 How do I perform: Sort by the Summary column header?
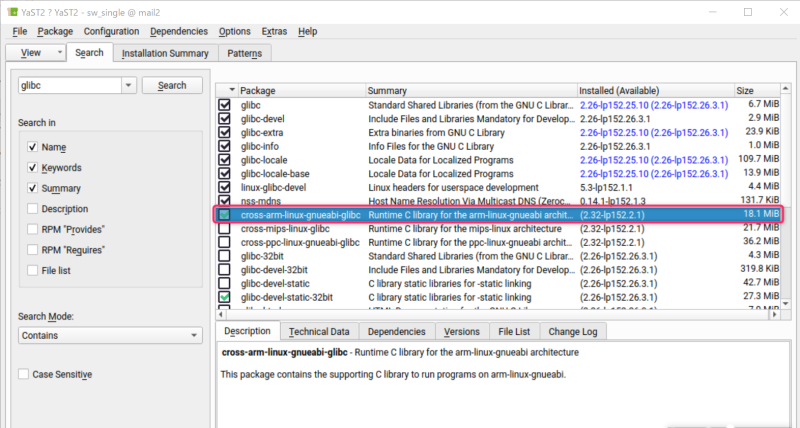(471, 90)
